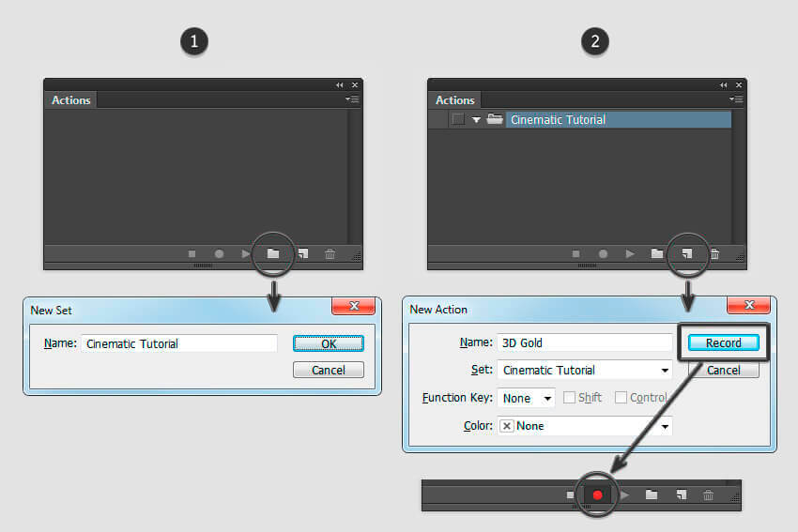The image size is (798, 532).
Task: Click Name field containing Cinematic Tutorial
Action: tap(179, 343)
